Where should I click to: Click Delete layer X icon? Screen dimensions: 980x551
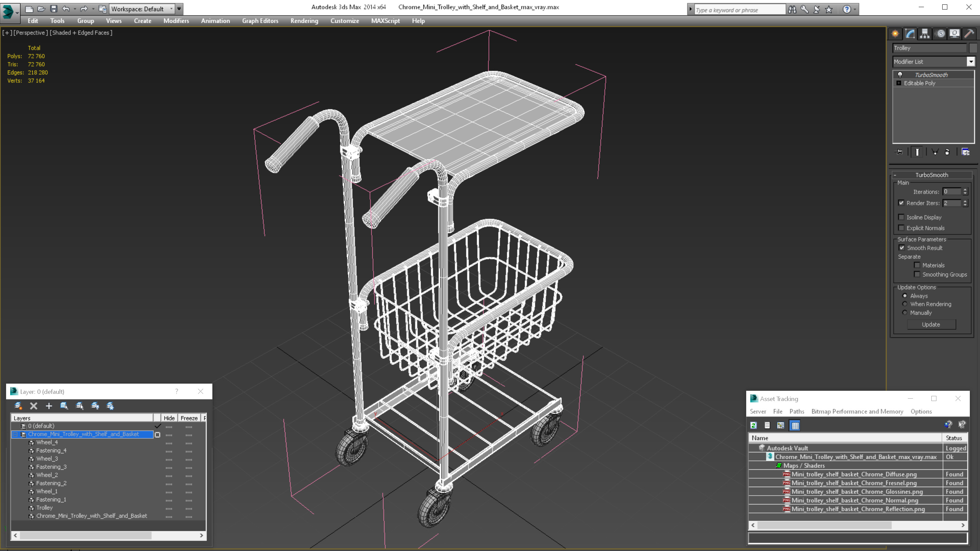click(x=33, y=406)
